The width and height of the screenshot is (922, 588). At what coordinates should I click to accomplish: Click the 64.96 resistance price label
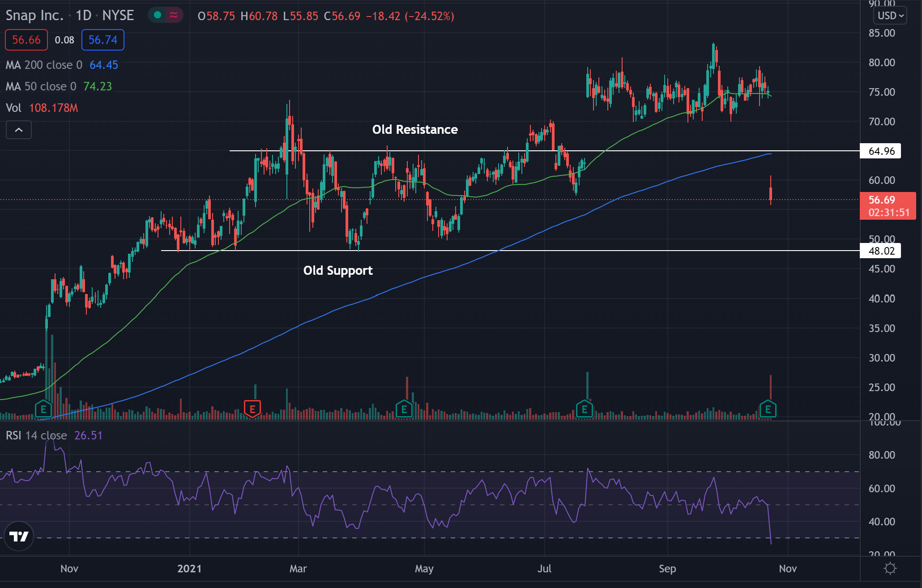881,151
